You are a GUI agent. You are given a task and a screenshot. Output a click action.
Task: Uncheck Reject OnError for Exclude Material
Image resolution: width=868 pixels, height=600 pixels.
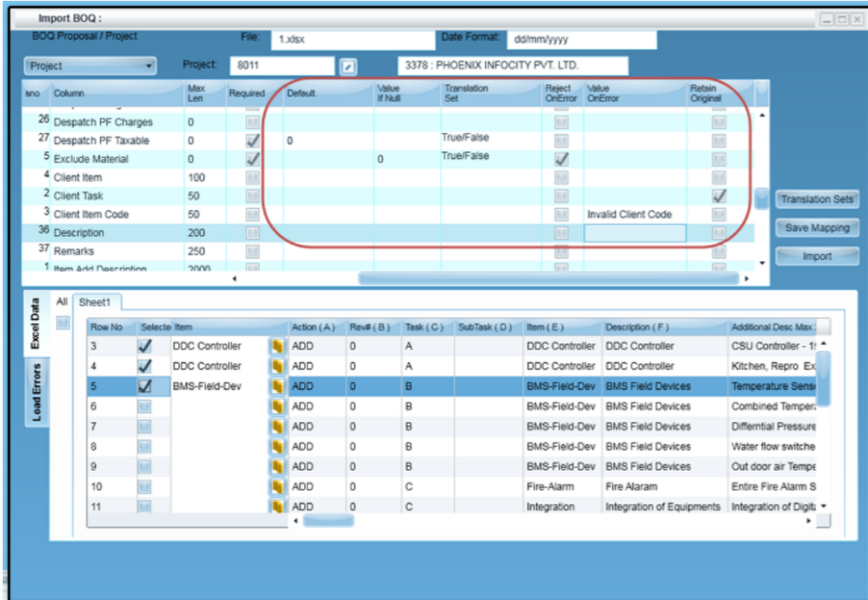pyautogui.click(x=561, y=159)
